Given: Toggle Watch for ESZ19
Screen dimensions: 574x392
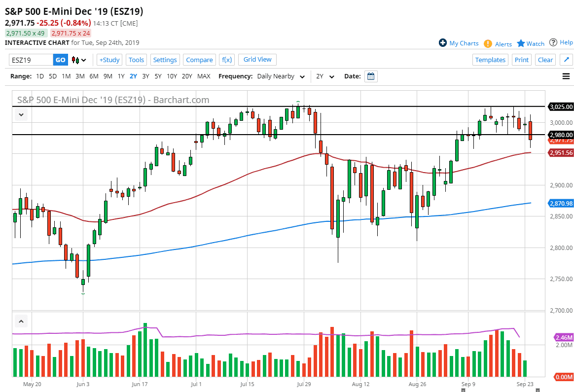Looking at the screenshot, I should (x=530, y=43).
